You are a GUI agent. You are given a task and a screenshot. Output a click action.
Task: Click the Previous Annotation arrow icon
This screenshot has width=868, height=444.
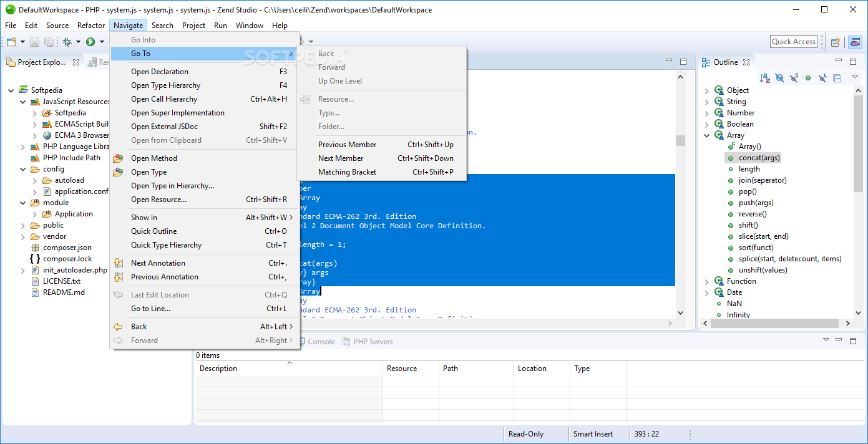tap(118, 277)
